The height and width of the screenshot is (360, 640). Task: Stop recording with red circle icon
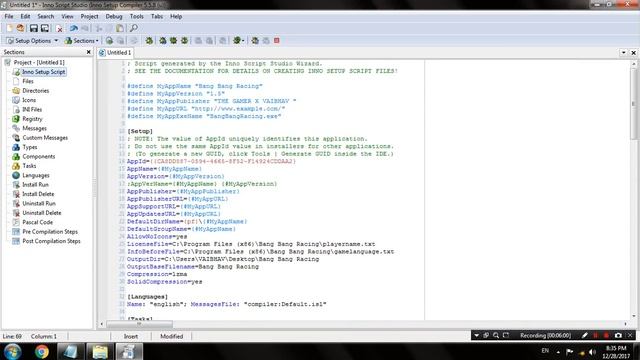pos(606,336)
